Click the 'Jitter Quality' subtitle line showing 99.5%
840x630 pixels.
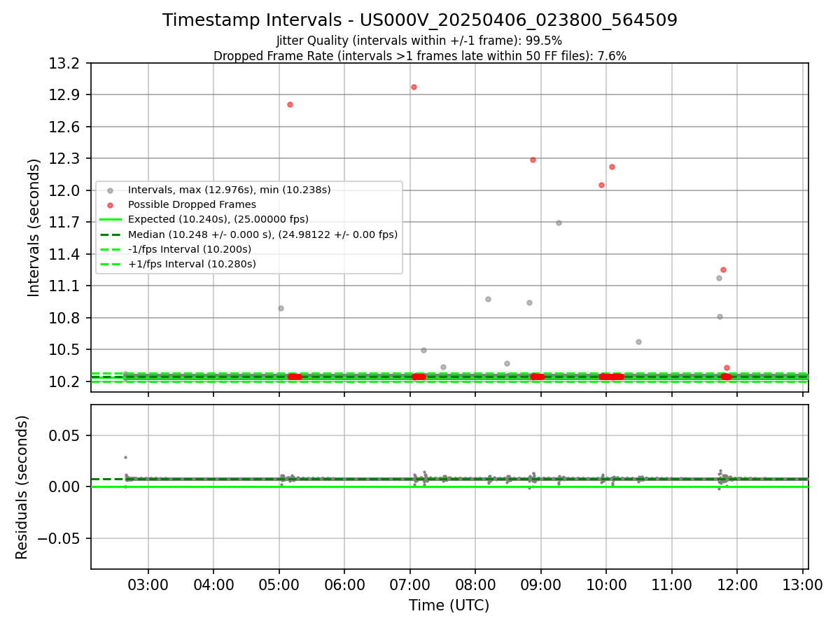click(x=419, y=41)
